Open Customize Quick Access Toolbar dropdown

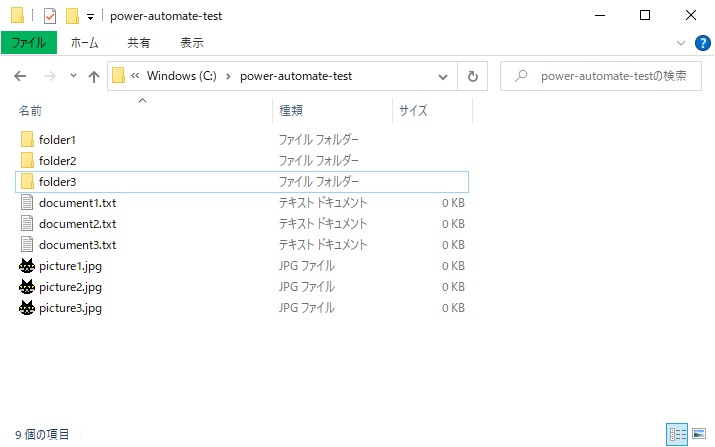tap(90, 17)
